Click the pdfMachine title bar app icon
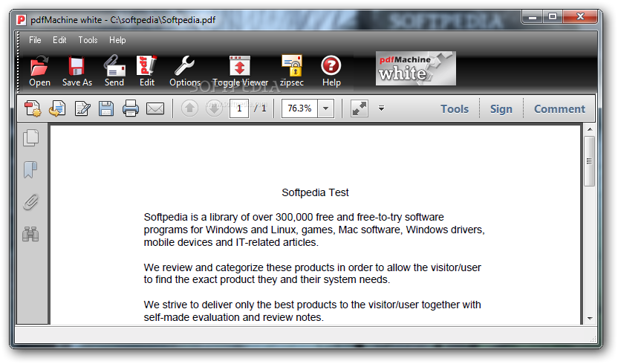Image resolution: width=618 pixels, height=364 pixels. (21, 20)
